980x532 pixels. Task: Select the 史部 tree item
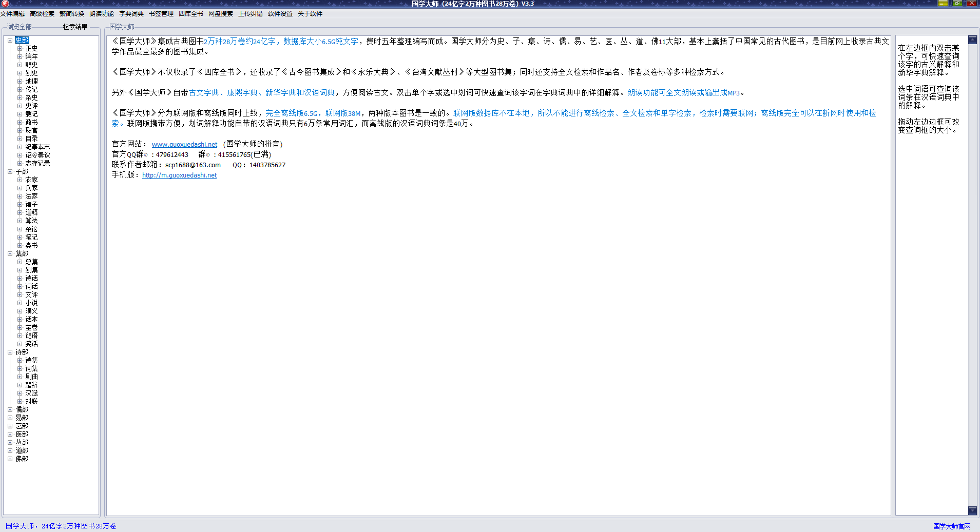22,40
